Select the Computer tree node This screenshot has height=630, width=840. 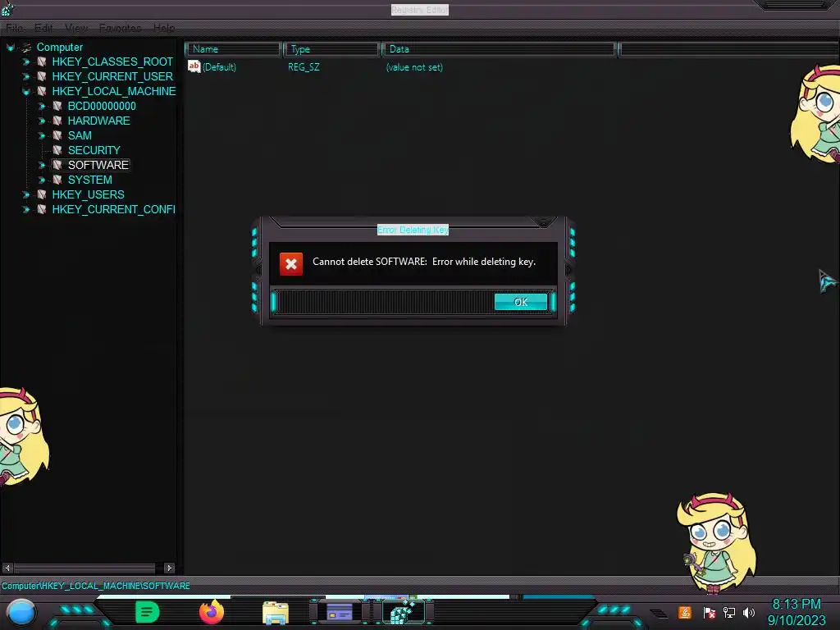pyautogui.click(x=59, y=47)
